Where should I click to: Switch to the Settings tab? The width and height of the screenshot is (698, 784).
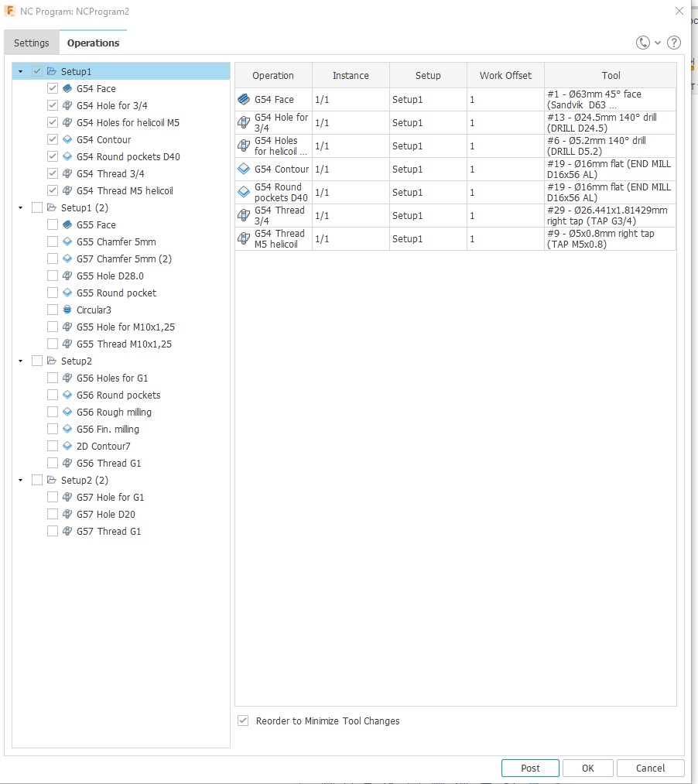tap(31, 43)
